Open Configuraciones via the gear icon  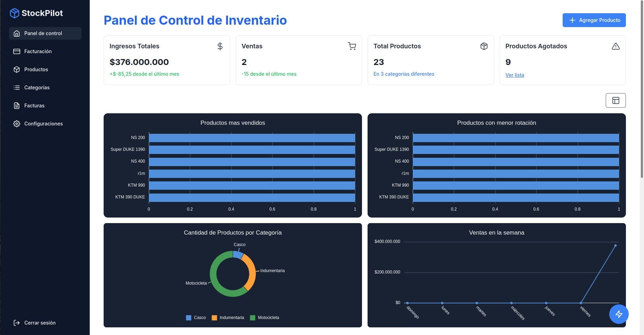click(x=16, y=123)
